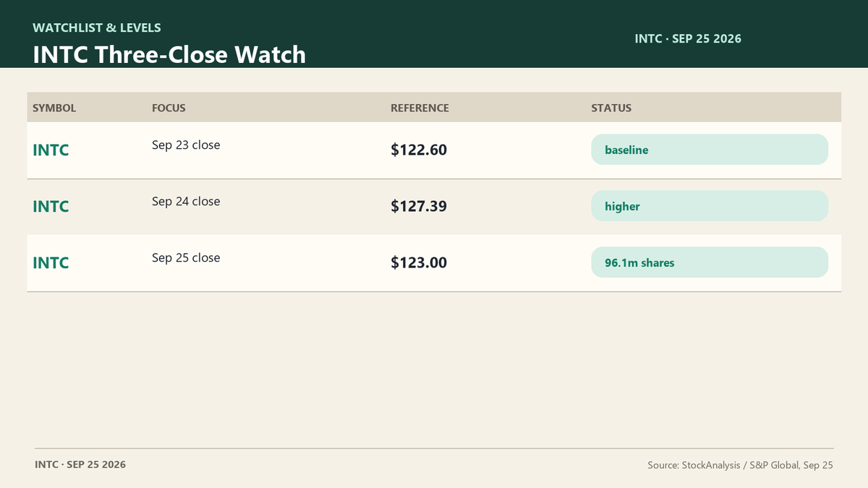The height and width of the screenshot is (488, 868).
Task: Click the Sep 23 close cell
Action: tap(186, 145)
